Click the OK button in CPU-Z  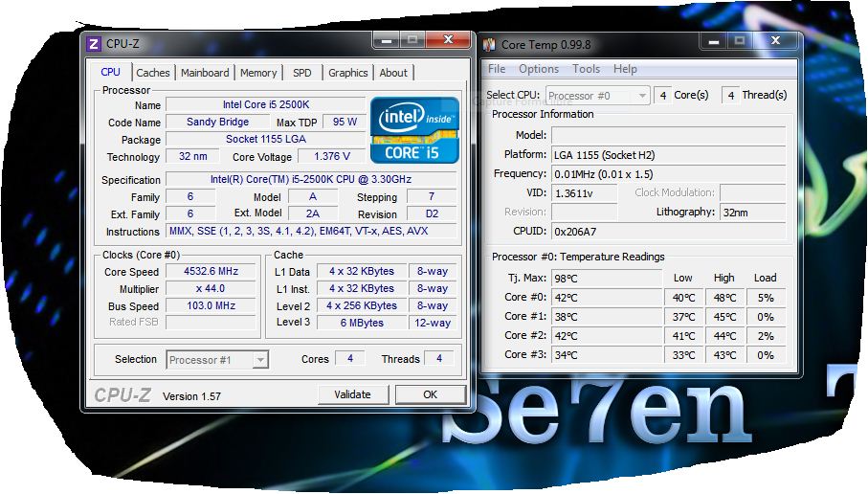[430, 394]
